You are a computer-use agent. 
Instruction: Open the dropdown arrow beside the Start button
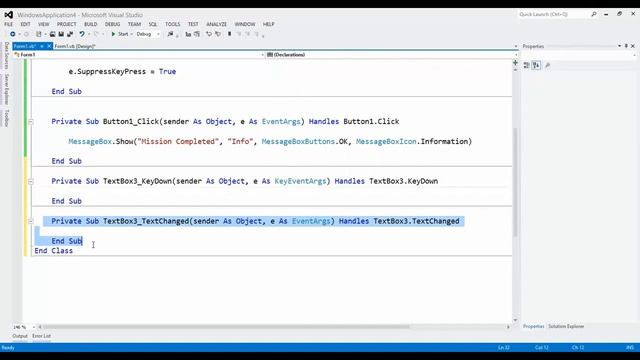(x=131, y=34)
